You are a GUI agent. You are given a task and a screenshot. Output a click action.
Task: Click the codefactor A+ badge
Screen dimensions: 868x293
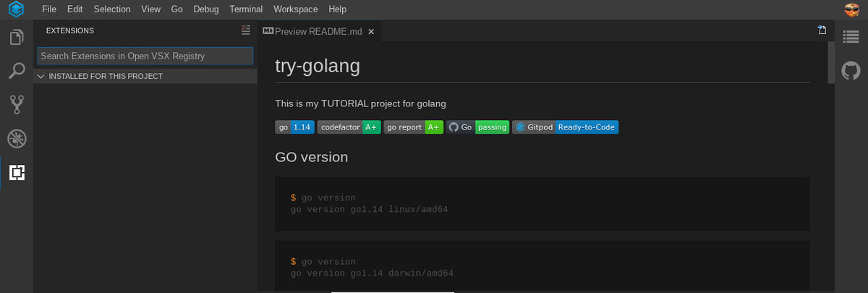[x=349, y=127]
